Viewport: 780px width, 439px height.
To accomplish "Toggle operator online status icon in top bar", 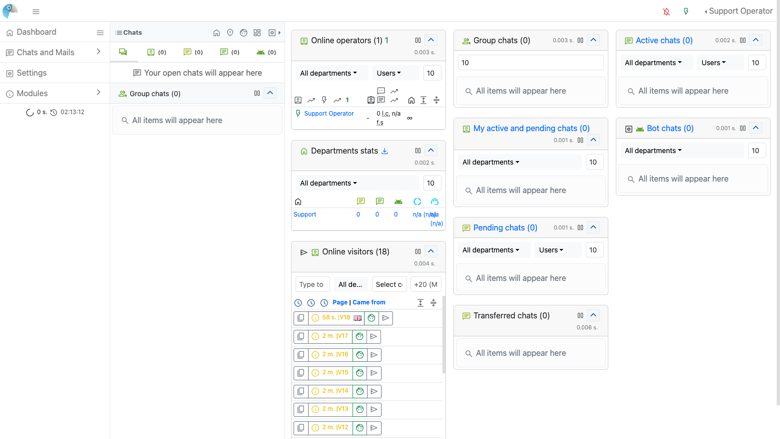I will (x=686, y=11).
